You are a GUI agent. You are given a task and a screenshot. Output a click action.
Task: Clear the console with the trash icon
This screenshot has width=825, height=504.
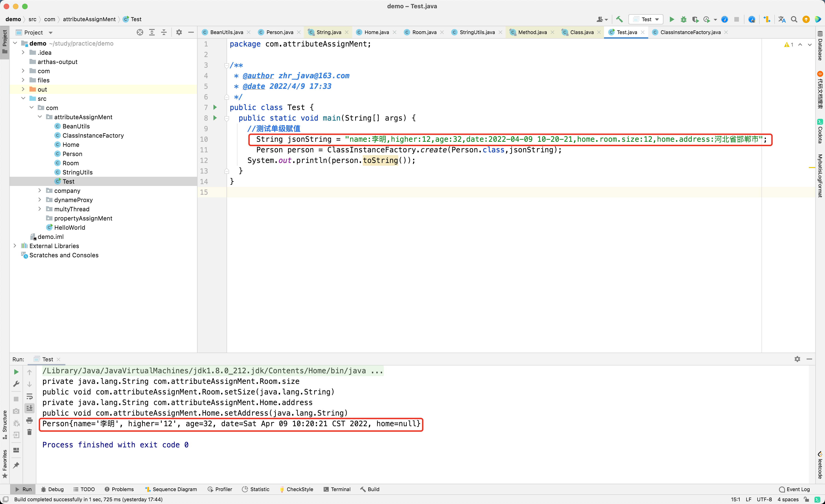(29, 432)
